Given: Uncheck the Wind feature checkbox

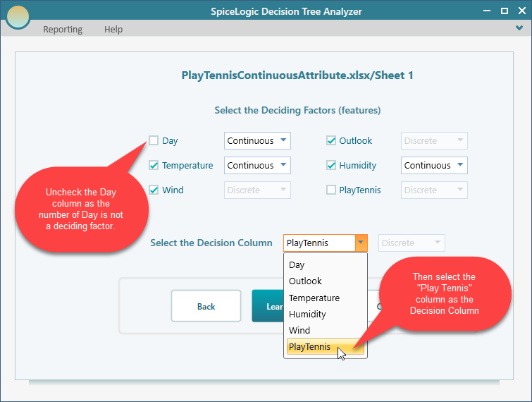Looking at the screenshot, I should [154, 190].
